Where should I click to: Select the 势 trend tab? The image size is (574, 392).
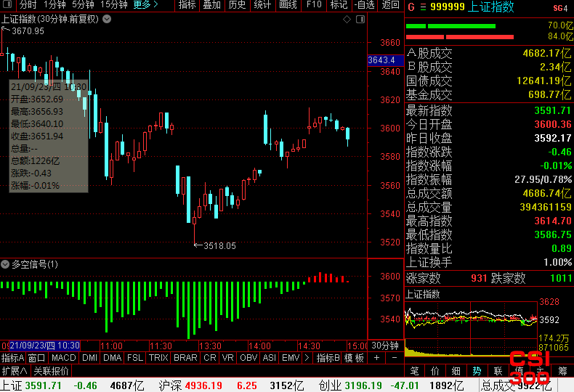[x=477, y=371]
